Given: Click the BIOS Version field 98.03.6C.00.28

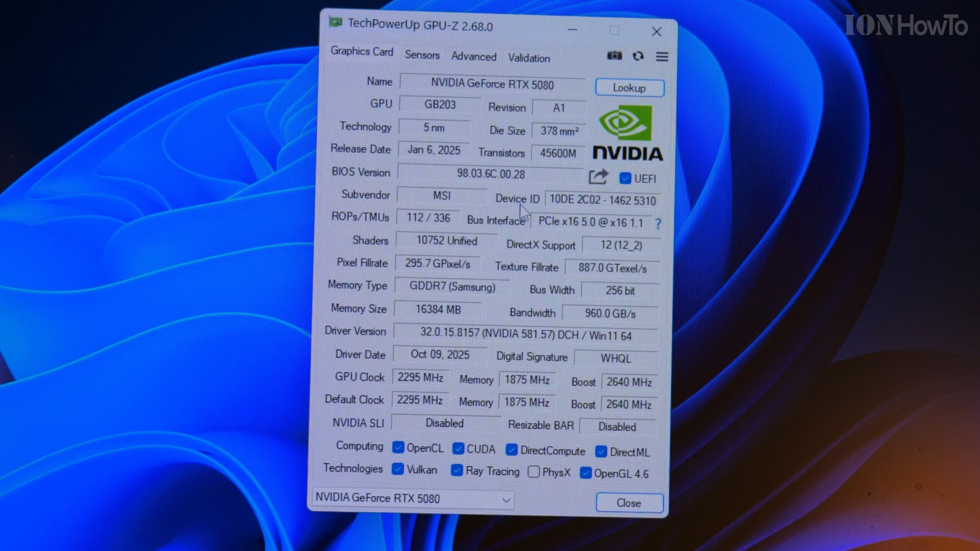Looking at the screenshot, I should pos(490,174).
